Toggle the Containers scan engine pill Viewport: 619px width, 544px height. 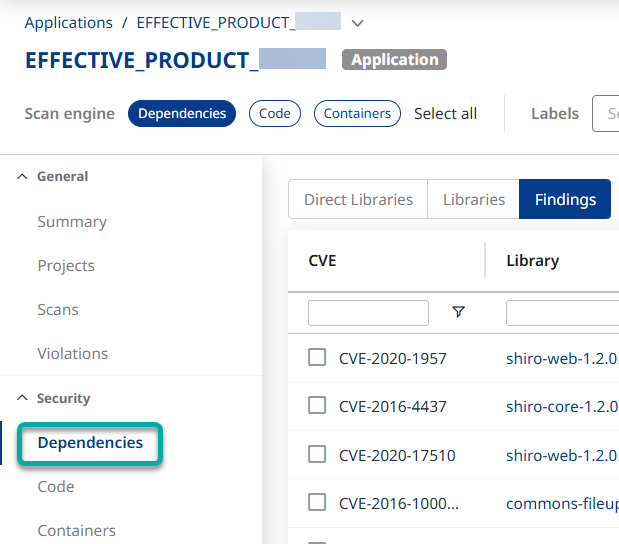tap(357, 114)
